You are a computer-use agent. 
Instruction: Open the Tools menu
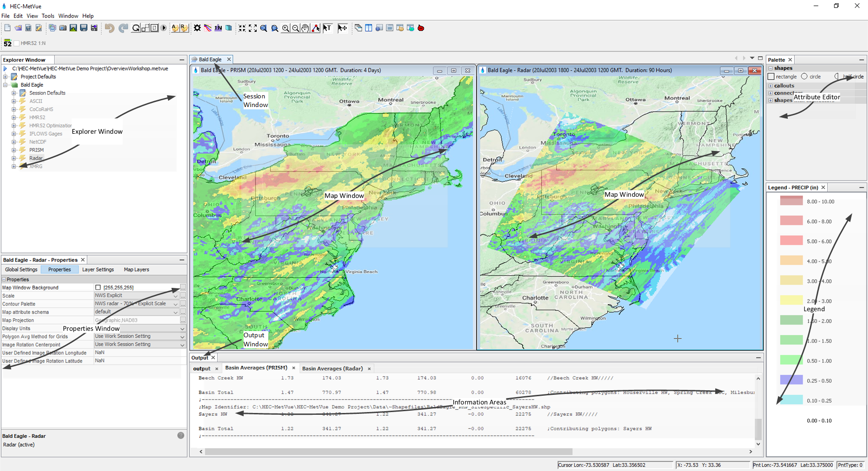[48, 16]
